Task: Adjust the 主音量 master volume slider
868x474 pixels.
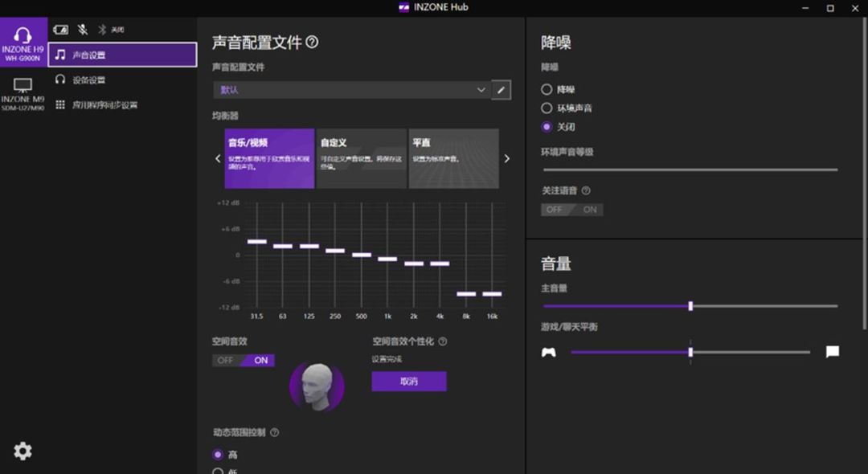Action: pyautogui.click(x=690, y=306)
